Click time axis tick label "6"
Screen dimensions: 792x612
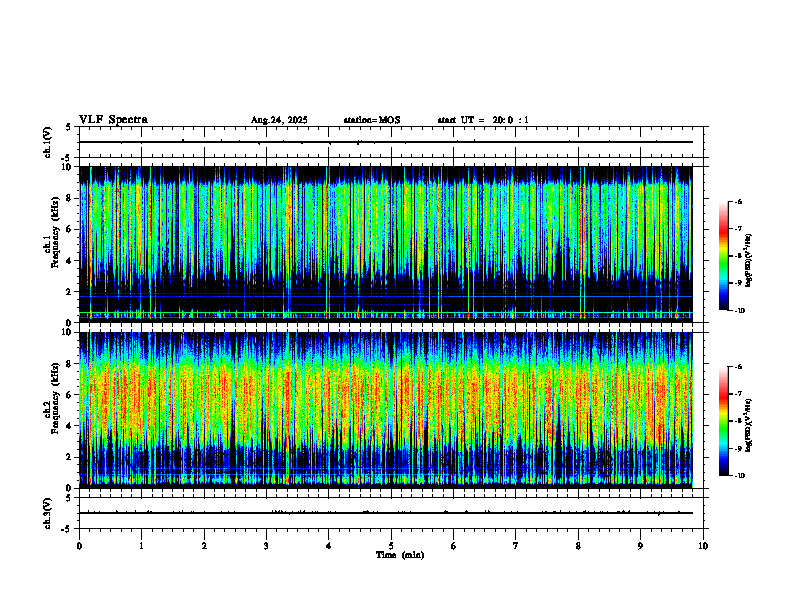tap(454, 546)
